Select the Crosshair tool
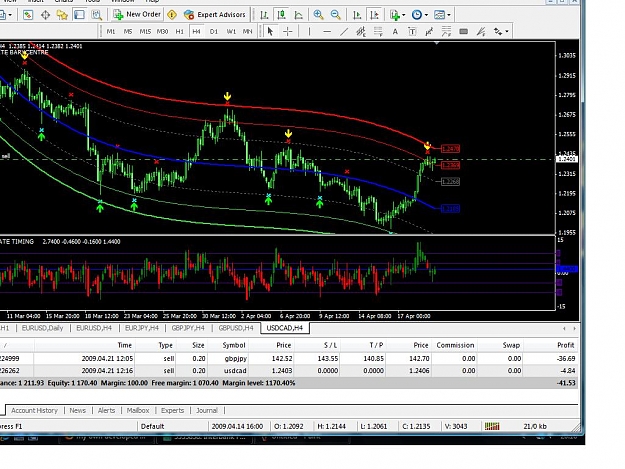The height and width of the screenshot is (469, 625). (287, 31)
